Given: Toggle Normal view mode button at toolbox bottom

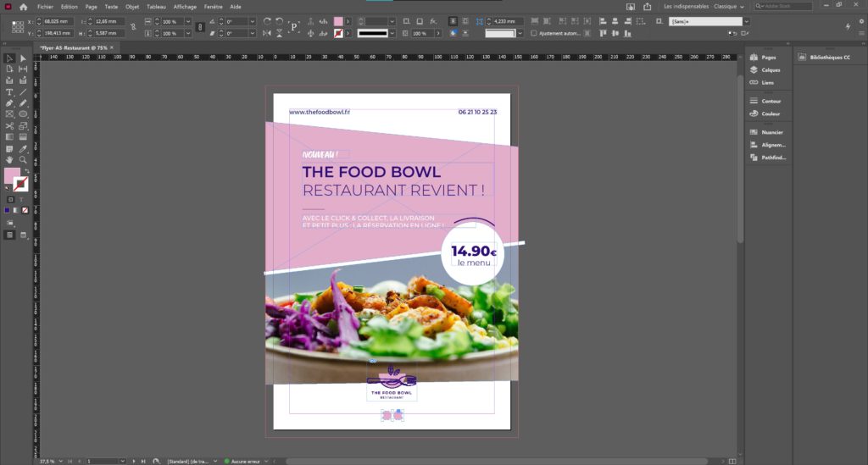Looking at the screenshot, I should 10,235.
